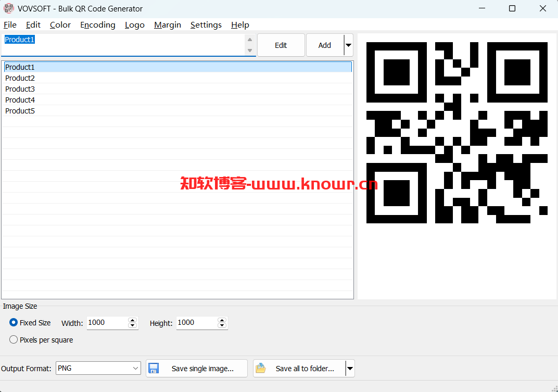Open the Edit menu
Image resolution: width=558 pixels, height=392 pixels.
(x=33, y=25)
